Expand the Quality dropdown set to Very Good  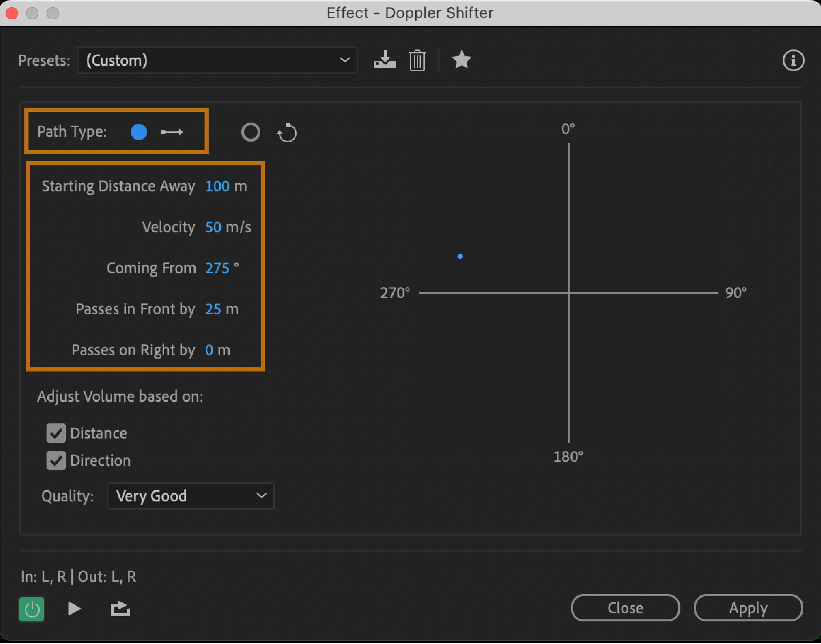(190, 496)
